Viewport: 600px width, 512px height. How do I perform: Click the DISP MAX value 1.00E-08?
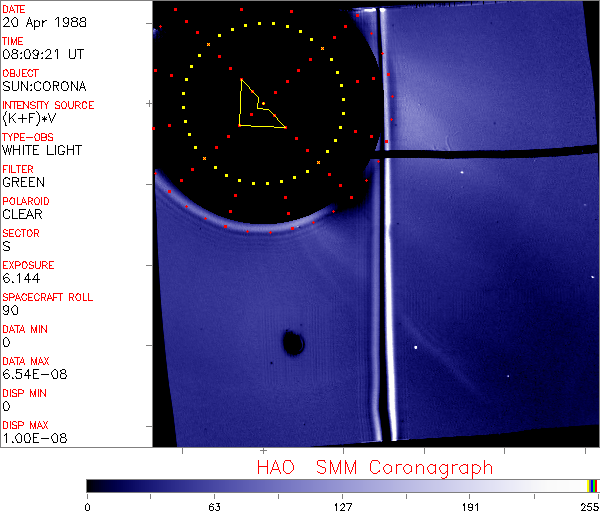coord(30,438)
